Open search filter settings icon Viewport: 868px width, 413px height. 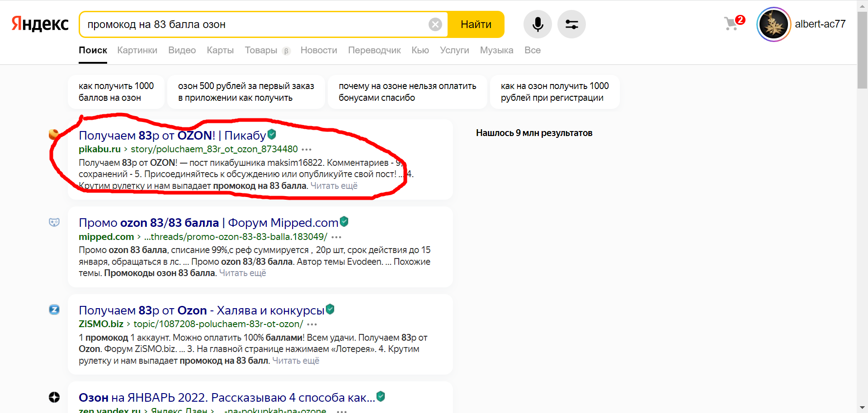(x=571, y=24)
